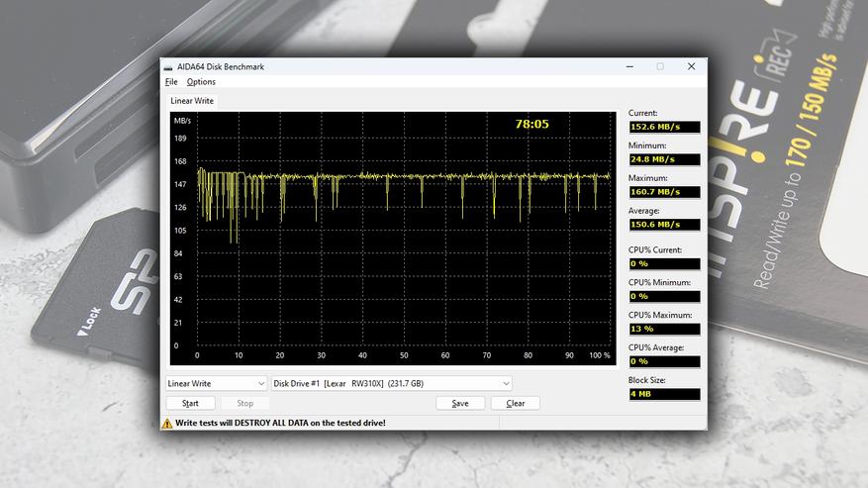Screen dimensions: 868x488
Task: Click the Current speed value 152.6 MB/s
Action: click(664, 127)
